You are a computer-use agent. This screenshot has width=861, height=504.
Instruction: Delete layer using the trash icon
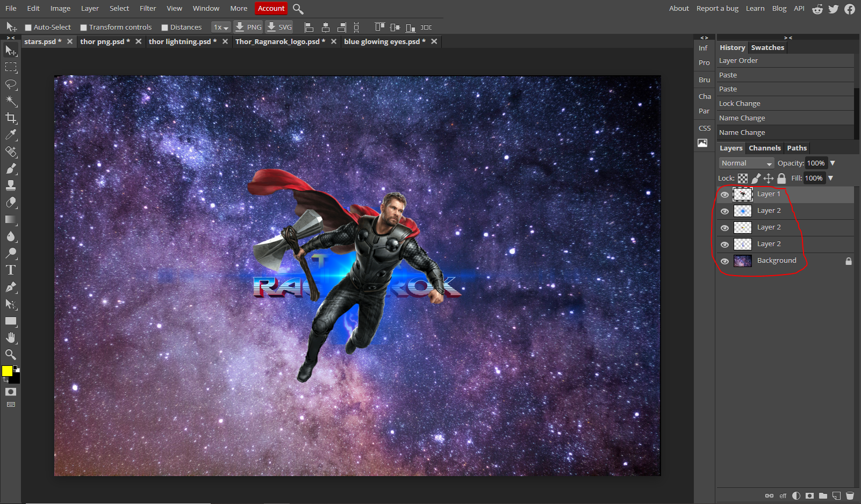tap(850, 495)
